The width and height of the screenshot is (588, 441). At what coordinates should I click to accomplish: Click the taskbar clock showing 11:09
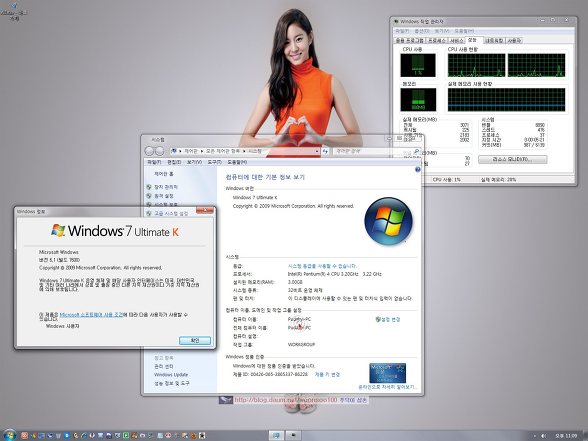[566, 436]
